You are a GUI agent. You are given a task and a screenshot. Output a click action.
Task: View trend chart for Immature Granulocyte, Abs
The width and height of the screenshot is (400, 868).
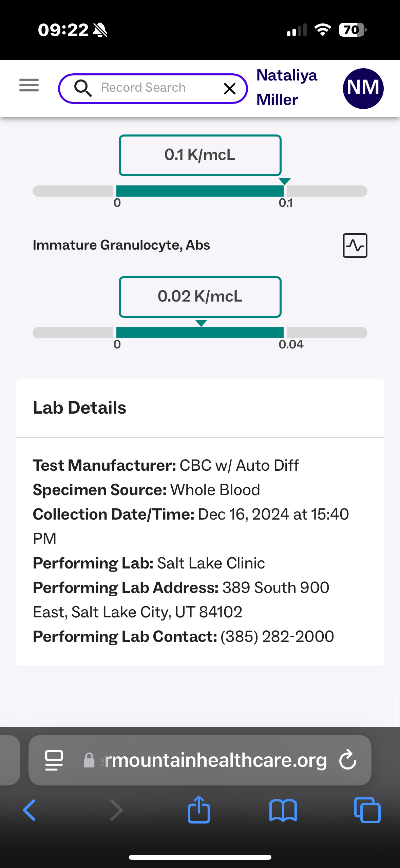(x=355, y=246)
